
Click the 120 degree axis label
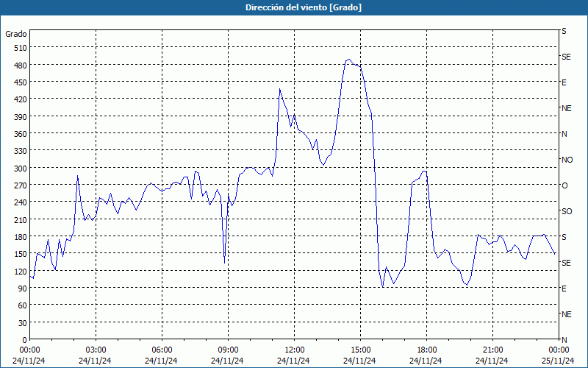[21, 271]
